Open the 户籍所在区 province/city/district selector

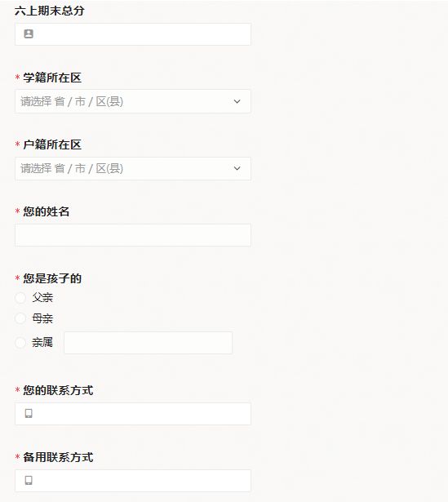point(133,168)
